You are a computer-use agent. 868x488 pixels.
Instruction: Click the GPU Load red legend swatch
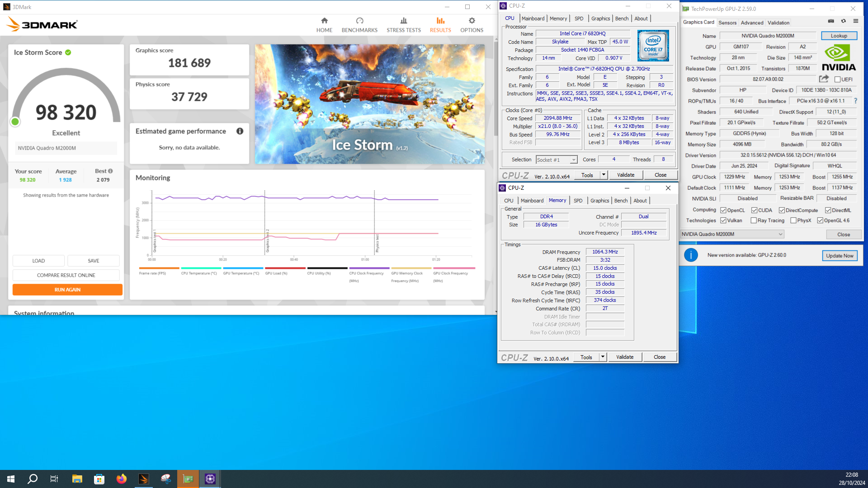285,268
